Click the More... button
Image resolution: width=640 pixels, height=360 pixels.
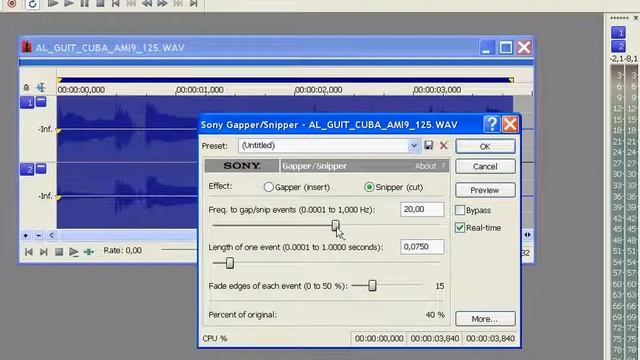[485, 319]
